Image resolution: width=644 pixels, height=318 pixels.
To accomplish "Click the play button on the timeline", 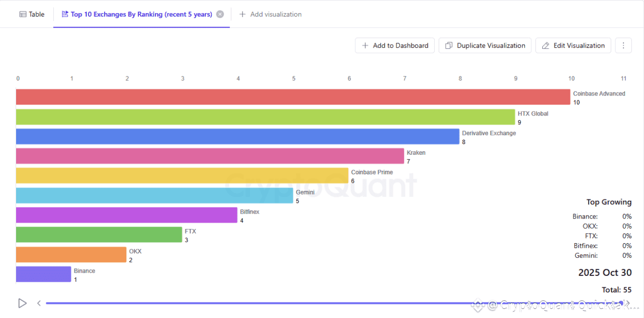I will pyautogui.click(x=22, y=303).
